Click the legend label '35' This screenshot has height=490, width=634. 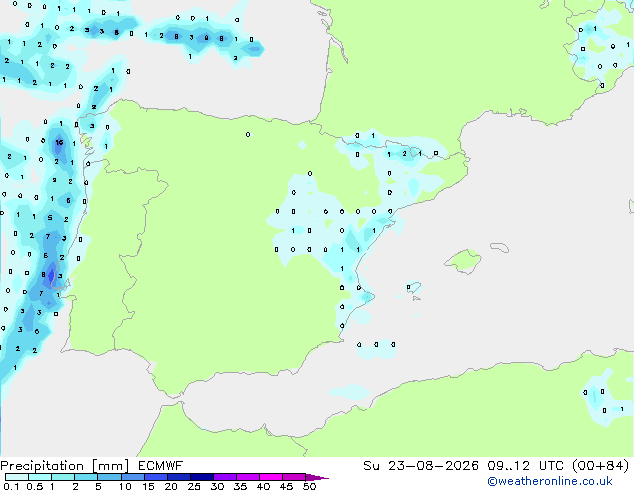tap(240, 486)
